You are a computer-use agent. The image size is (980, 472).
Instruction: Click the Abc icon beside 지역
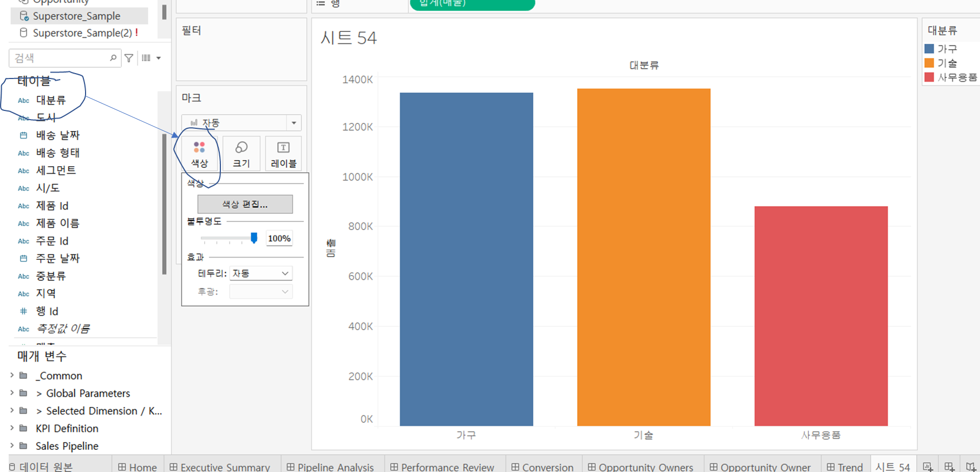click(23, 294)
